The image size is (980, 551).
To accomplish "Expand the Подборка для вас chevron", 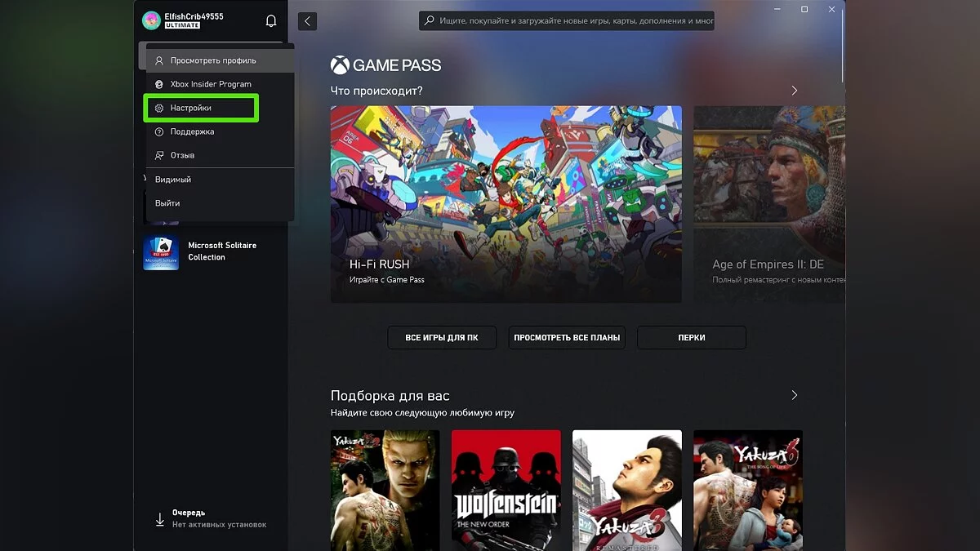I will coord(794,395).
